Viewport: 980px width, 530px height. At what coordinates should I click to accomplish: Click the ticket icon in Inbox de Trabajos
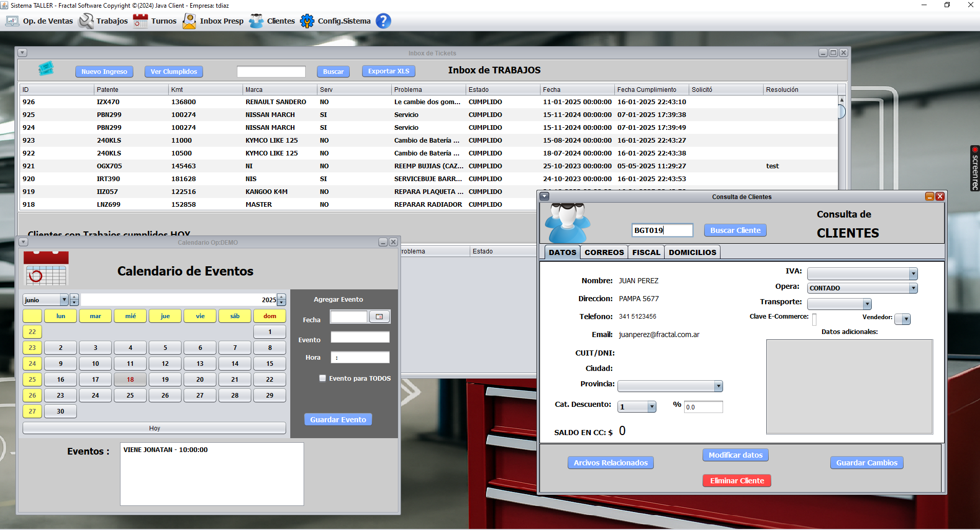click(46, 69)
